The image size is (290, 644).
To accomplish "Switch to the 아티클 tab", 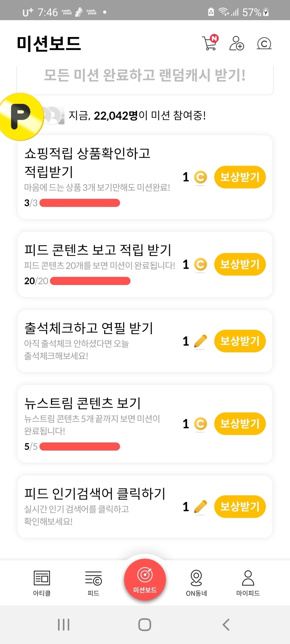I will [x=42, y=582].
